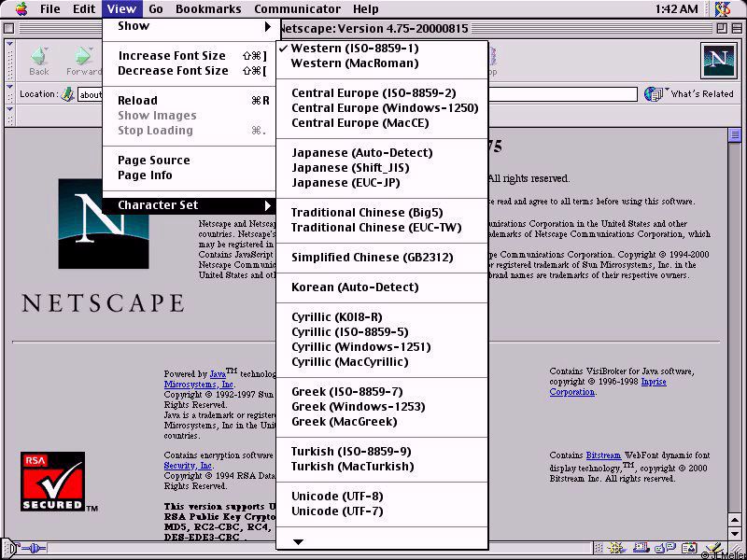The width and height of the screenshot is (747, 560).
Task: Click the vertical scrollbar thumb
Action: (734, 135)
